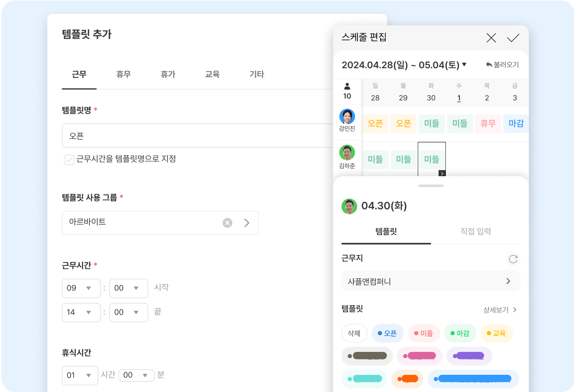Open end minute dropdown beside 끝

click(129, 312)
